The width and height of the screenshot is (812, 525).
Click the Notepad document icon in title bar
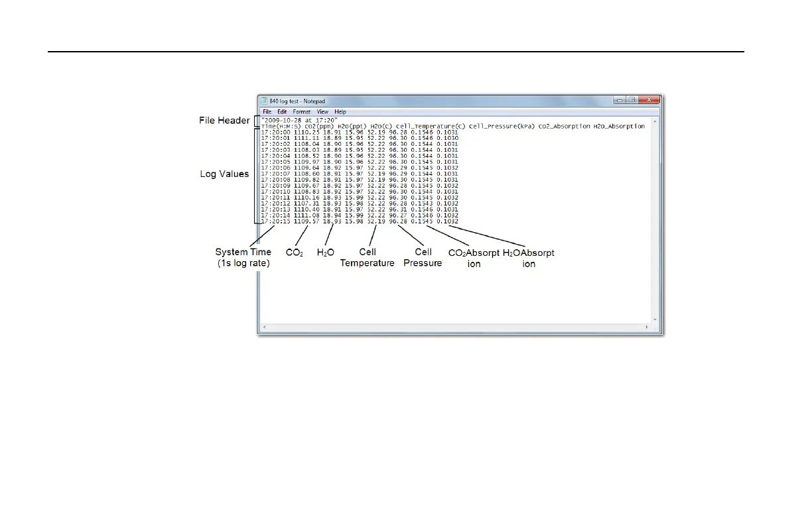(x=265, y=101)
